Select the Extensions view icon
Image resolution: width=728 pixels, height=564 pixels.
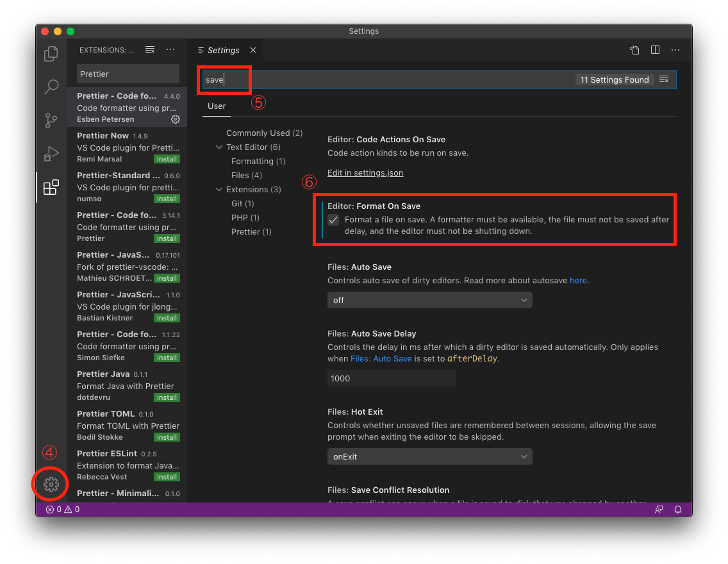click(x=51, y=187)
